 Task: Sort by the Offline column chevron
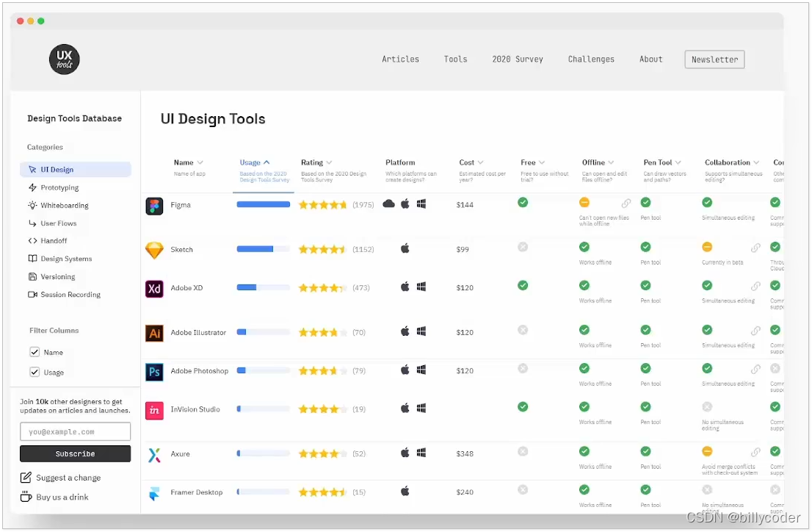[611, 163]
